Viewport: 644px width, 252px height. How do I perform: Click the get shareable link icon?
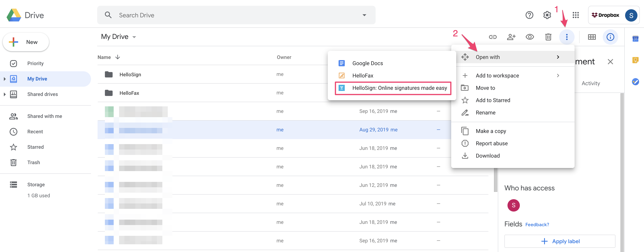492,37
